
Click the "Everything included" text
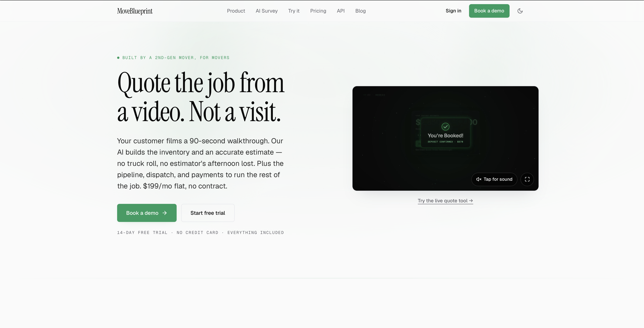(256, 233)
